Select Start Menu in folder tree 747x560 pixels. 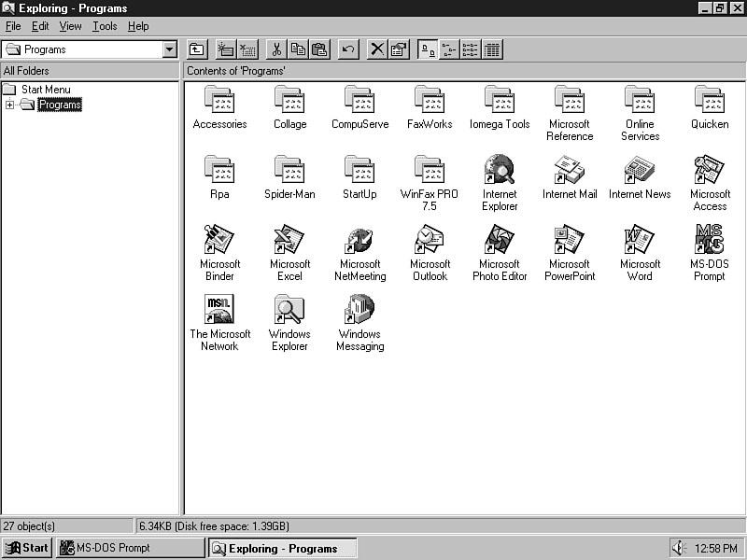[x=45, y=90]
